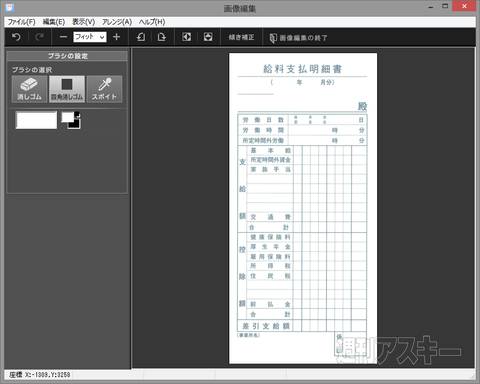Viewport: 480px width, 384px height.
Task: Close the 画像編集 window
Action: (x=464, y=6)
